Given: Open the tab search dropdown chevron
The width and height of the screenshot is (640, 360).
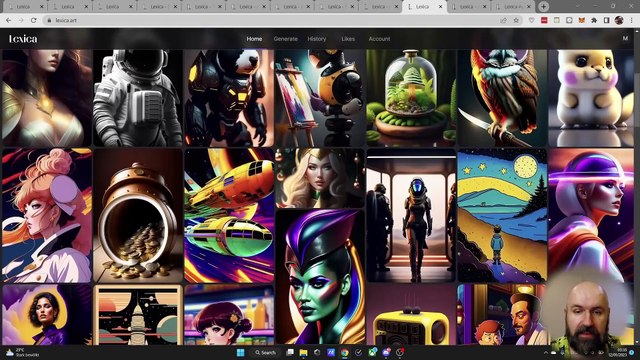Looking at the screenshot, I should (x=578, y=7).
